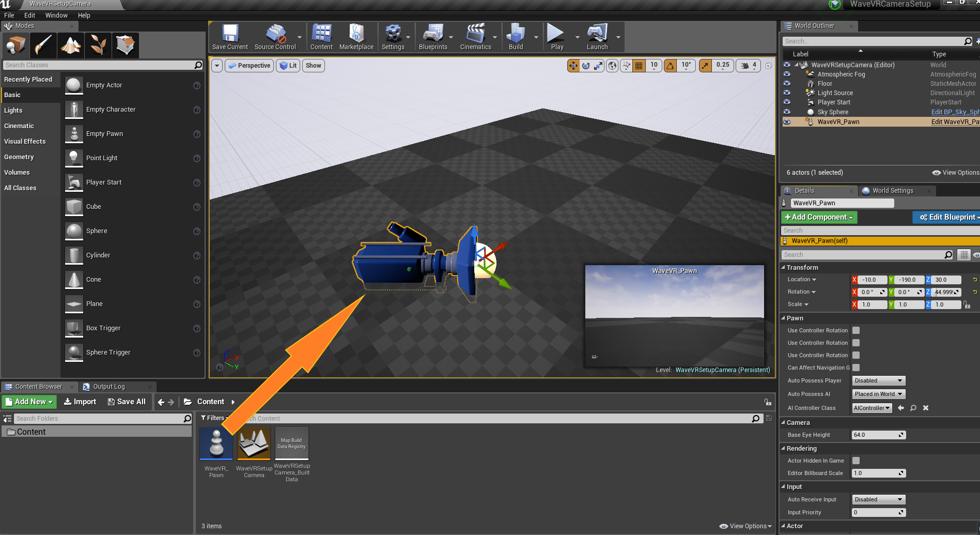
Task: Click the Browse to AI Controller class magnifier icon
Action: coord(913,408)
